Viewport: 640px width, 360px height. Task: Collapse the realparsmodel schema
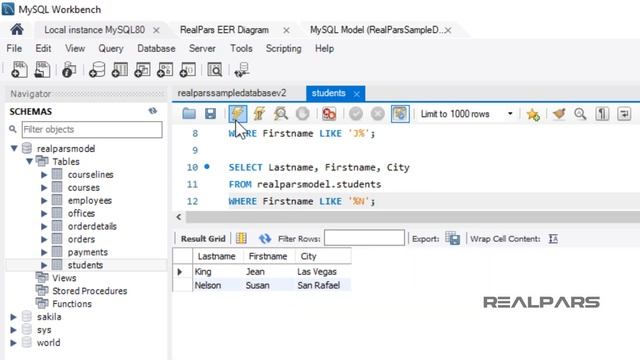14,148
